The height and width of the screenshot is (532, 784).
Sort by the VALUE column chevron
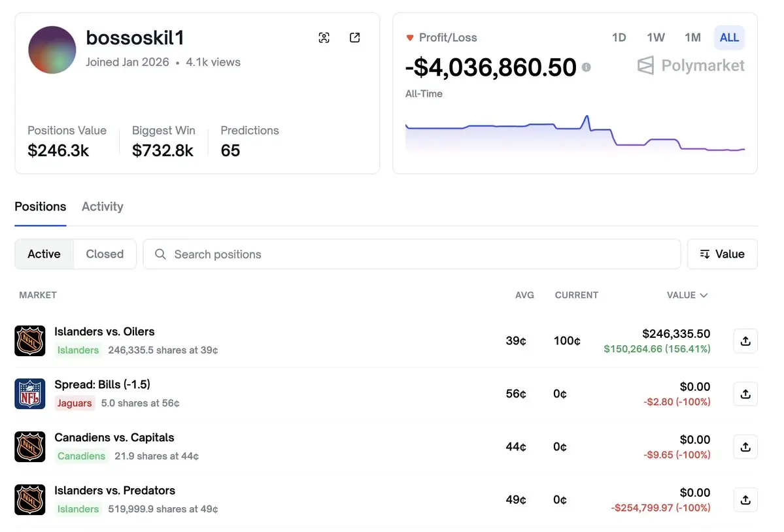[704, 295]
